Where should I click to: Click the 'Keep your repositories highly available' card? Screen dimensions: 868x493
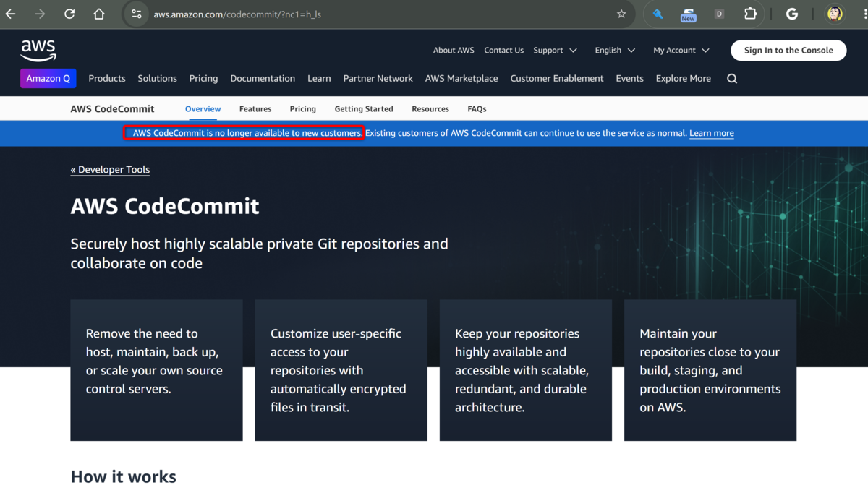(526, 370)
